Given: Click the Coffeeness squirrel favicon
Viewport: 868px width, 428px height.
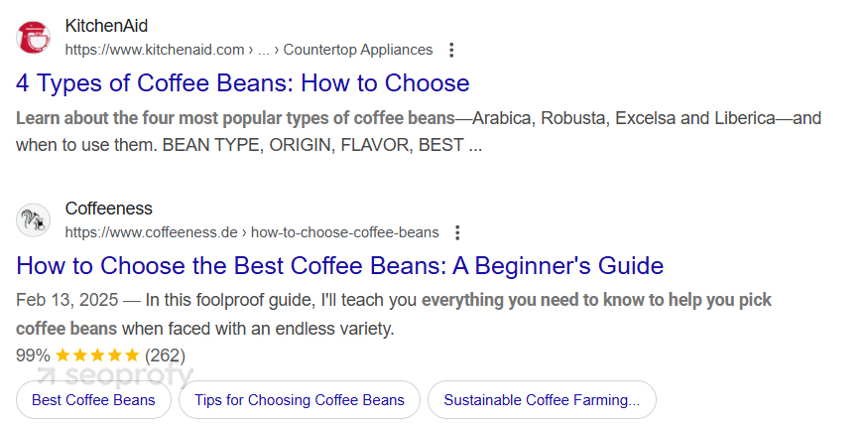Looking at the screenshot, I should (33, 220).
